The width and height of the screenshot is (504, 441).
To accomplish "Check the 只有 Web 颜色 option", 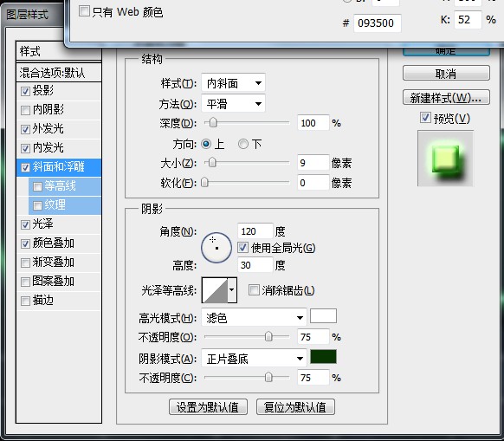I will (84, 11).
